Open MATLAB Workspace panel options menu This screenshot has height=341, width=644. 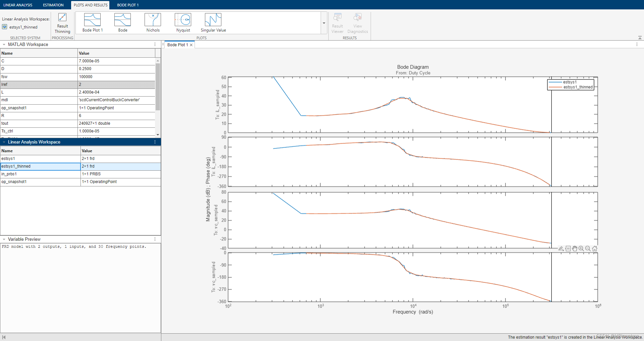pos(155,44)
